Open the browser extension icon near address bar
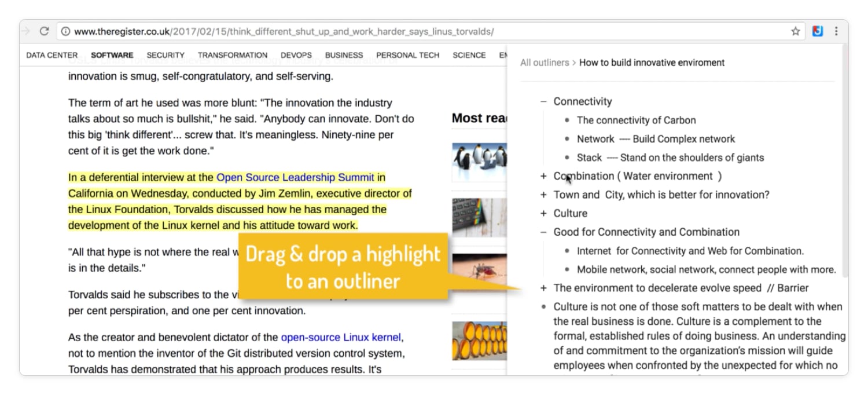This screenshot has height=395, width=868. [x=817, y=31]
